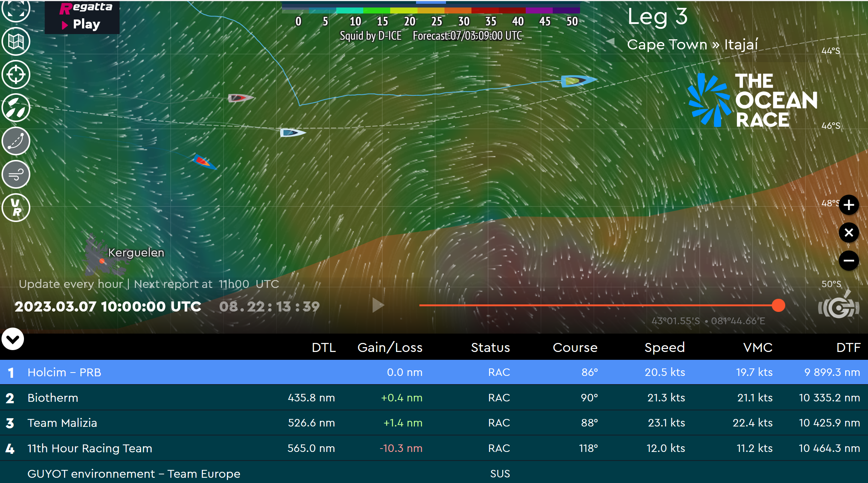This screenshot has width=868, height=483.
Task: Click the red-blue boat marker on map
Action: click(205, 161)
